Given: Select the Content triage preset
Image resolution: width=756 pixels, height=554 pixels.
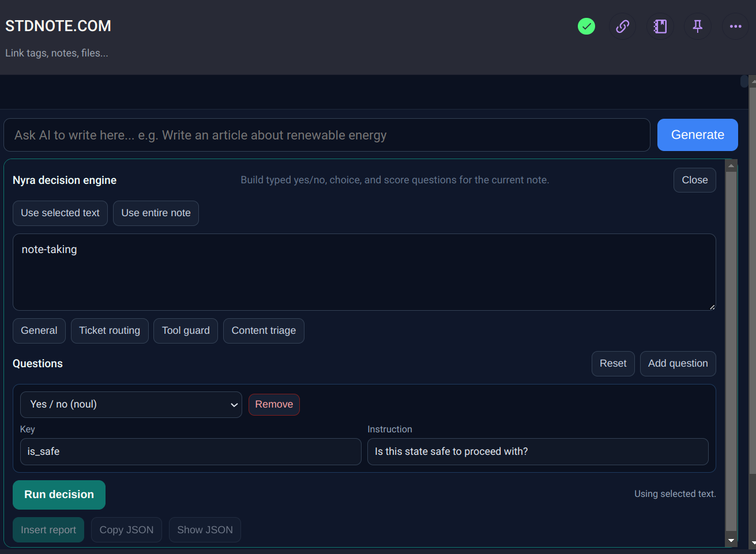Looking at the screenshot, I should coord(264,331).
